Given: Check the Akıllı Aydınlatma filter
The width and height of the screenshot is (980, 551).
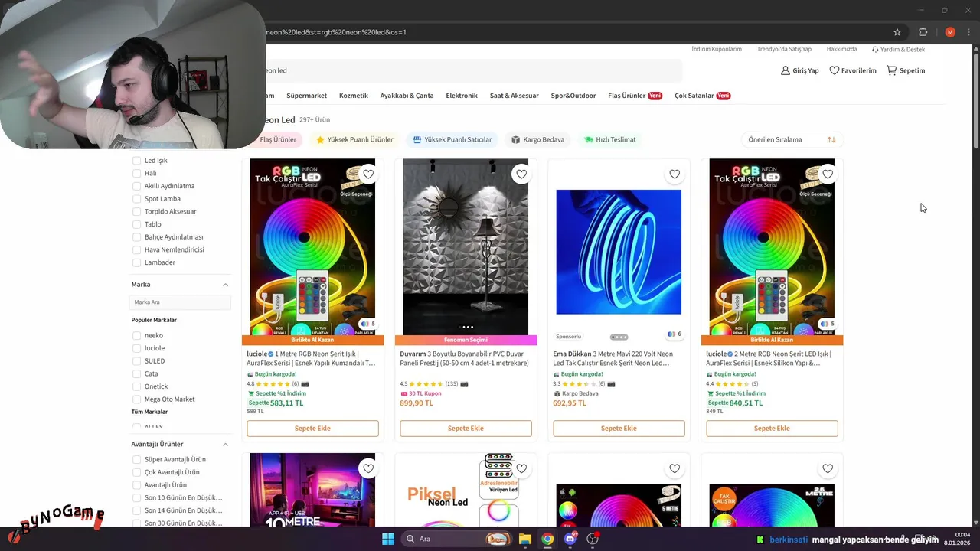Looking at the screenshot, I should tap(136, 186).
